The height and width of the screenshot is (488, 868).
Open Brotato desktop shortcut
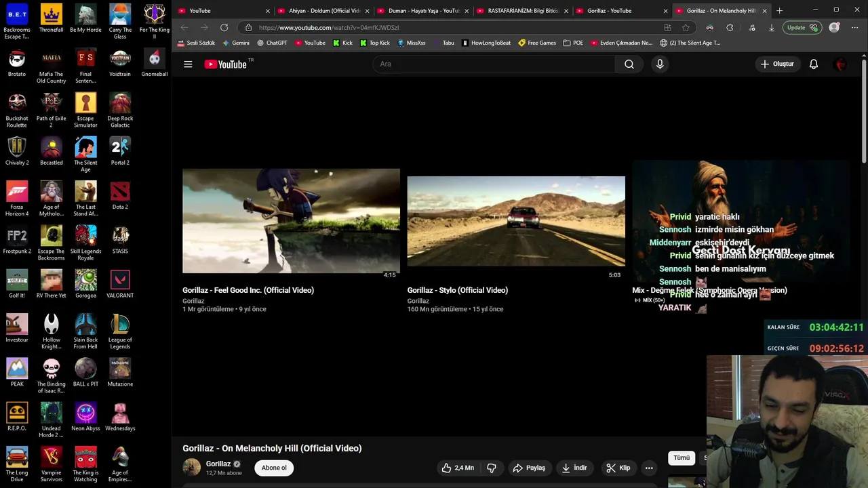click(x=17, y=62)
